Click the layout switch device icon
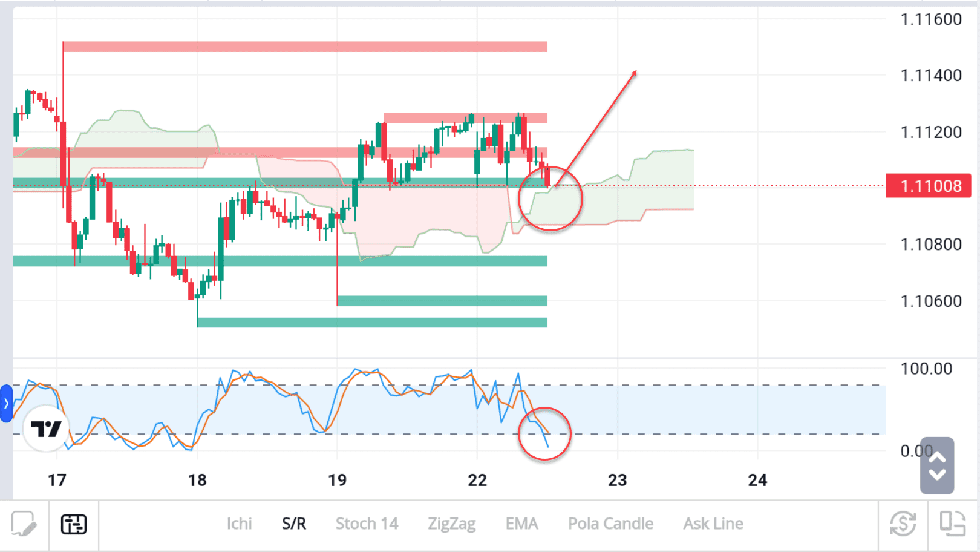980x552 pixels. click(952, 524)
